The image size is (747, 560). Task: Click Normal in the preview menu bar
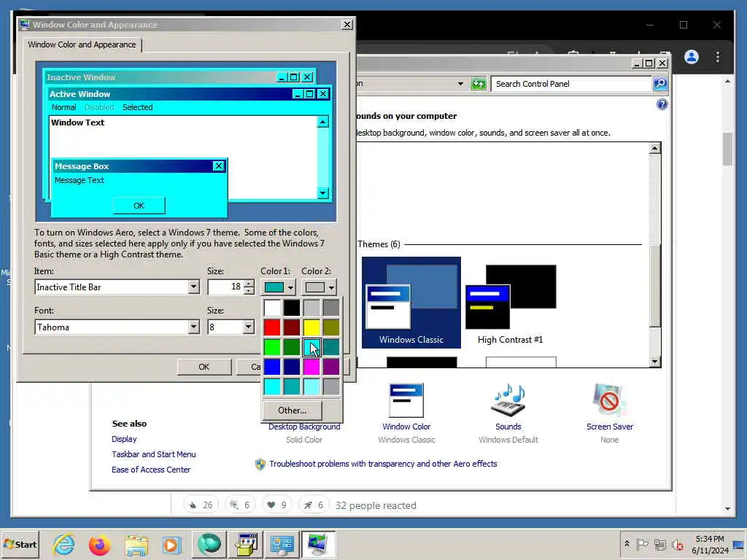(64, 108)
